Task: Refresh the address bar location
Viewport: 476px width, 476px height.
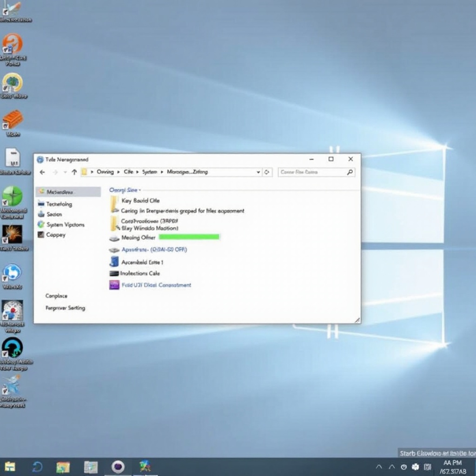Action: (x=267, y=172)
